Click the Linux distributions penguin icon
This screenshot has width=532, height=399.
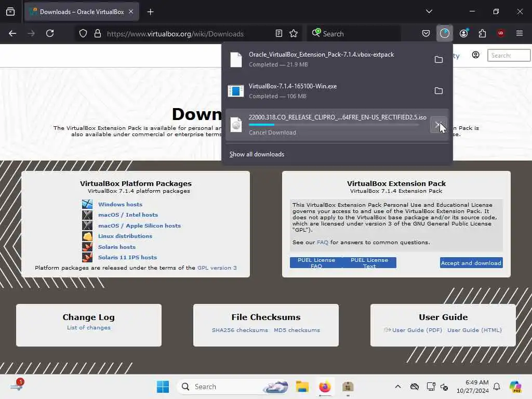click(x=87, y=236)
